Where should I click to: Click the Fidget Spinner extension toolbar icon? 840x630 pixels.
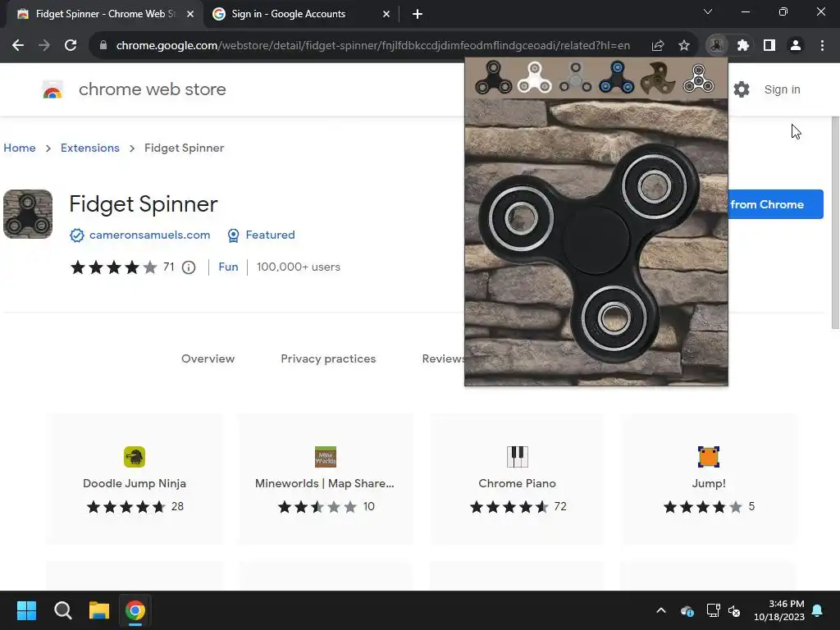pyautogui.click(x=717, y=46)
